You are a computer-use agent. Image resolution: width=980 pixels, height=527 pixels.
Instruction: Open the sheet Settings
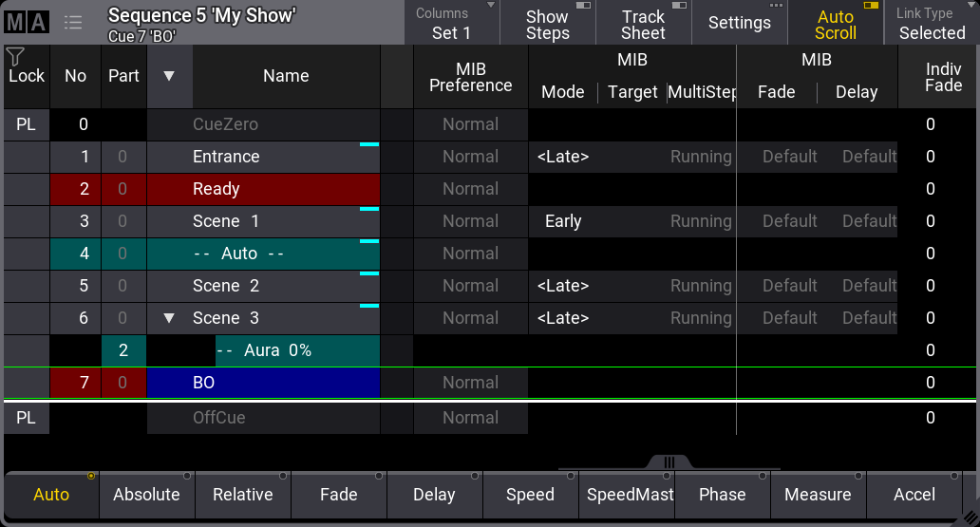[x=739, y=24]
